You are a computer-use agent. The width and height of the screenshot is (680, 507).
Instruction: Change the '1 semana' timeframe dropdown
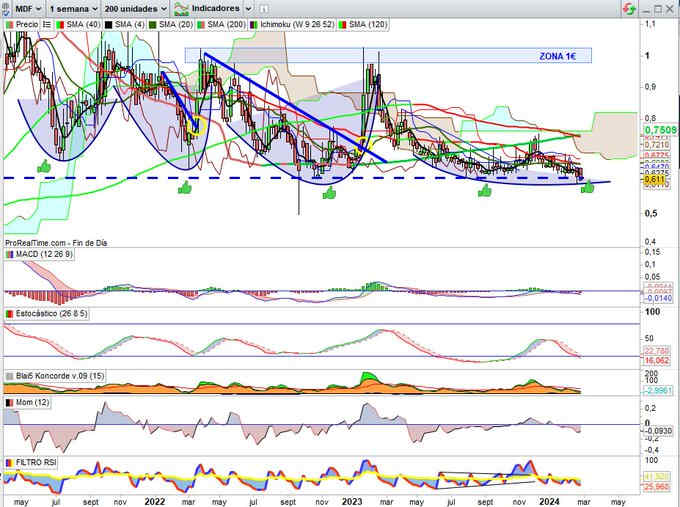click(x=73, y=7)
